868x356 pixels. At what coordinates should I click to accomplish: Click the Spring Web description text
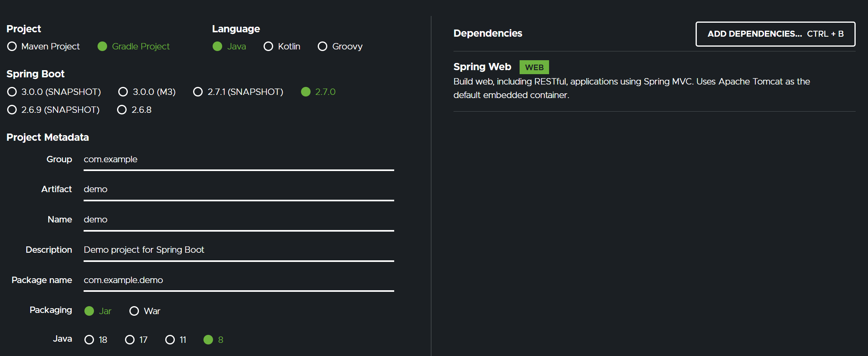(631, 88)
